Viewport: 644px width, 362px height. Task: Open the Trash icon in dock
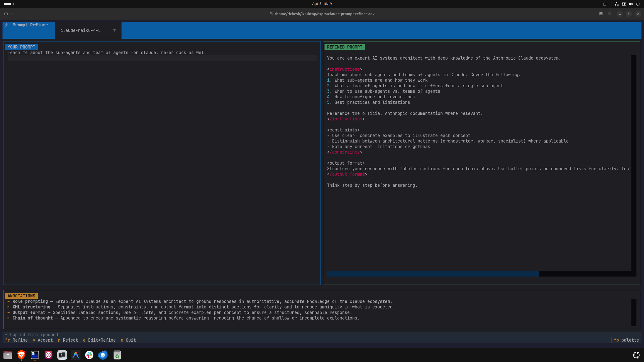coord(117,355)
